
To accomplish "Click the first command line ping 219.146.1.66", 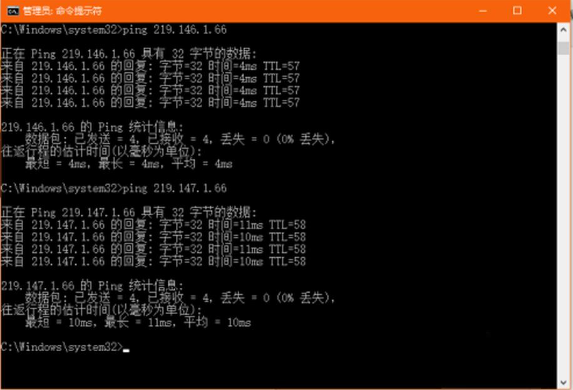I will [114, 30].
